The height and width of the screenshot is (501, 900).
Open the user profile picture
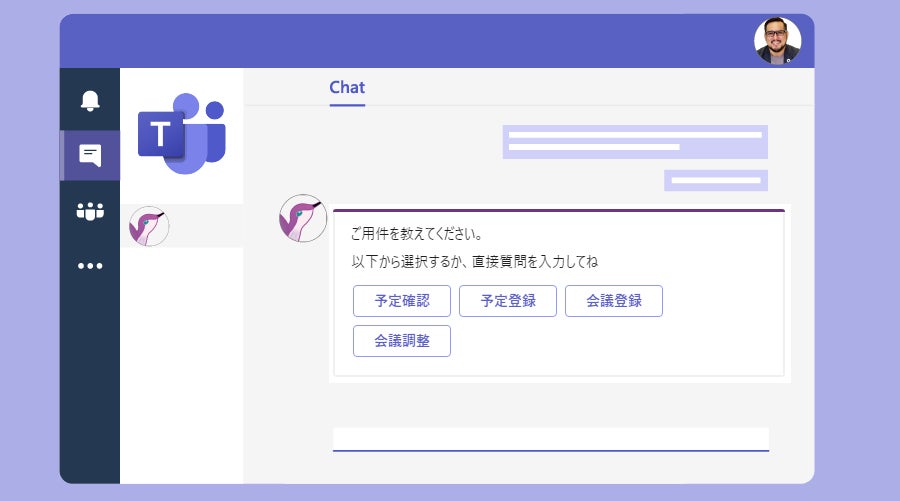click(777, 41)
